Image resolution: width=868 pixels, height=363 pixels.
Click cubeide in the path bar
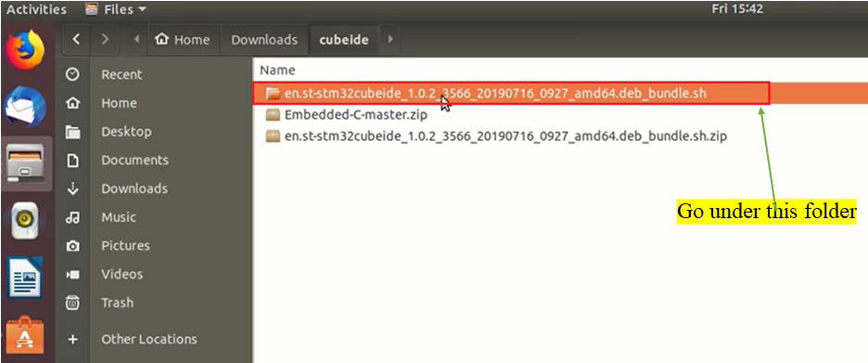[344, 39]
